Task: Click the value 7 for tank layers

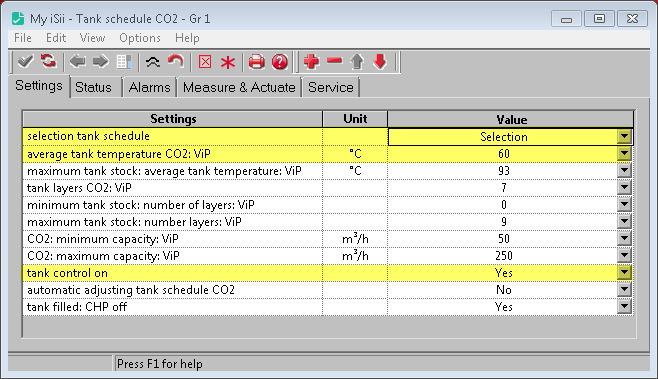Action: click(503, 188)
